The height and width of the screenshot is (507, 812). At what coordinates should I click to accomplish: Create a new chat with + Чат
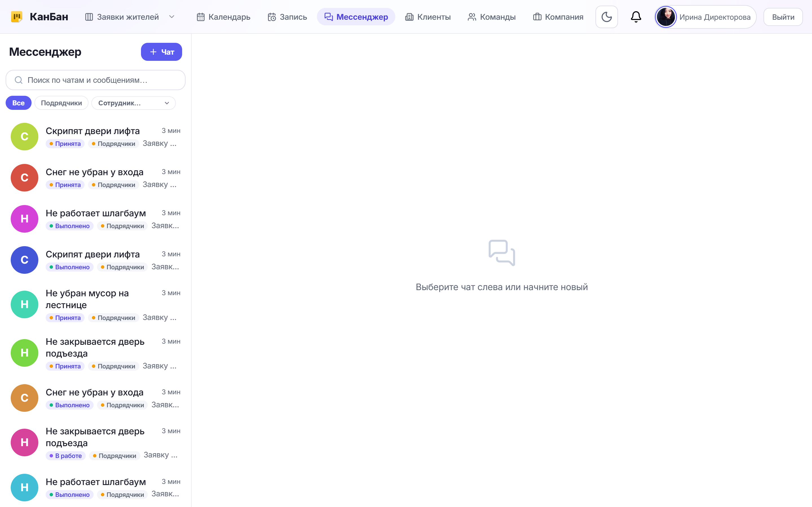tap(161, 52)
